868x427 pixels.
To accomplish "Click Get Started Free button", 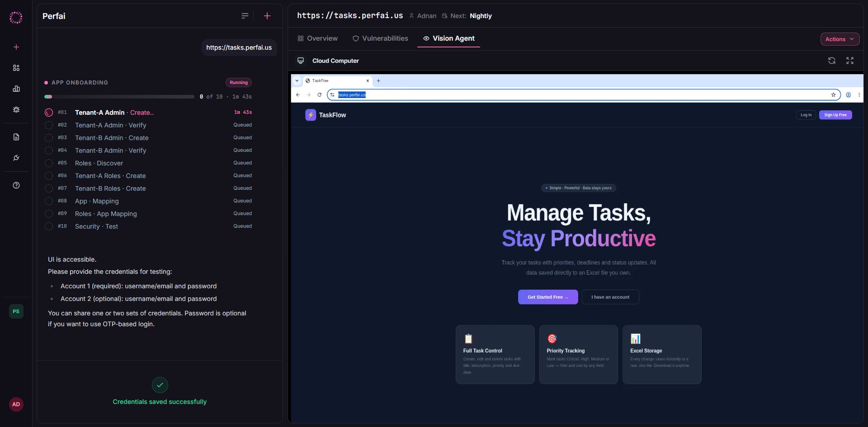I will (548, 297).
